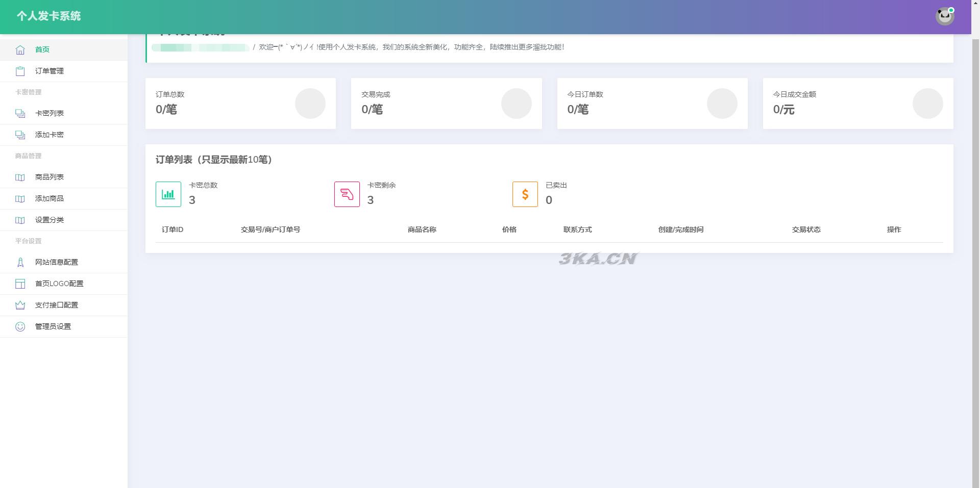Click the green bar chart 卡密总数 icon
This screenshot has height=488, width=980.
(168, 194)
